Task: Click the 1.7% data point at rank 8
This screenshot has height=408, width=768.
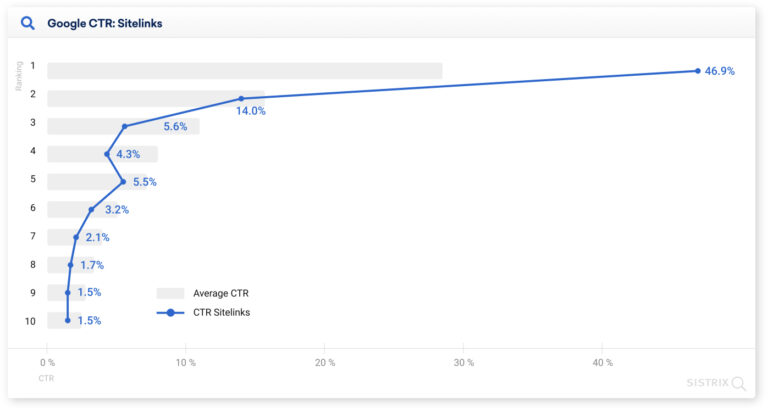Action: pos(70,265)
